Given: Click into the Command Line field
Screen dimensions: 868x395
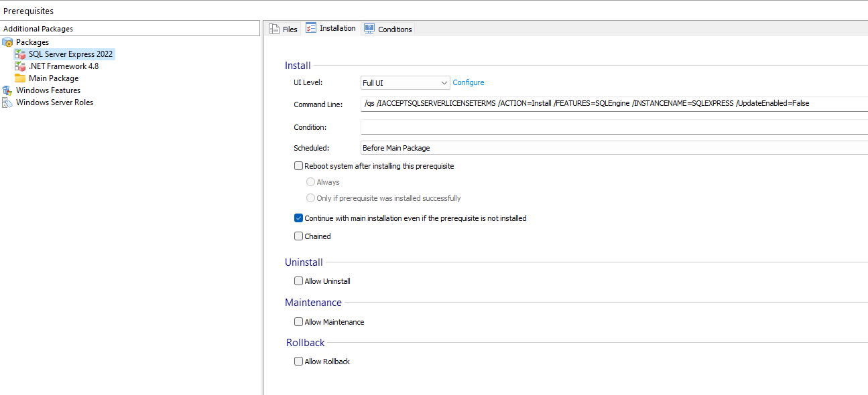Looking at the screenshot, I should (613, 104).
